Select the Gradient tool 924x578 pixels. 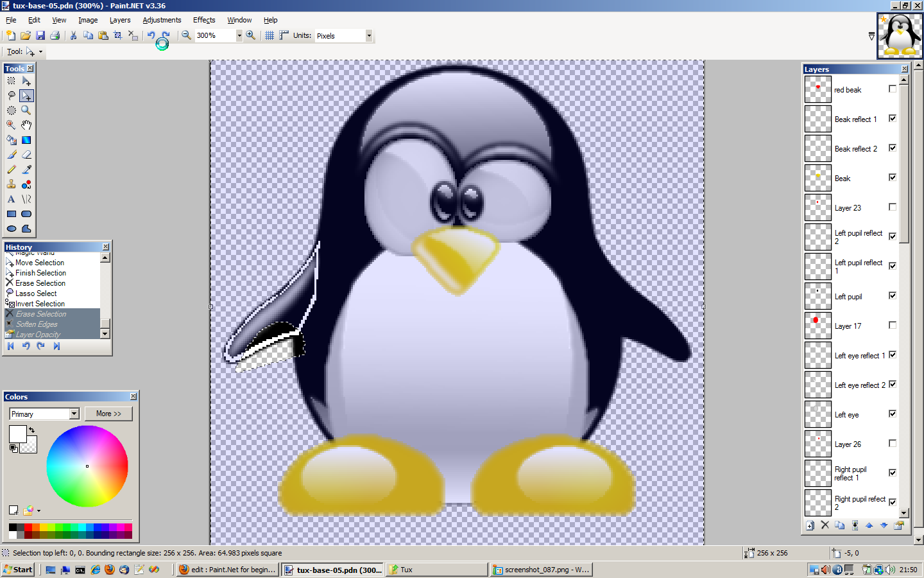pos(26,140)
